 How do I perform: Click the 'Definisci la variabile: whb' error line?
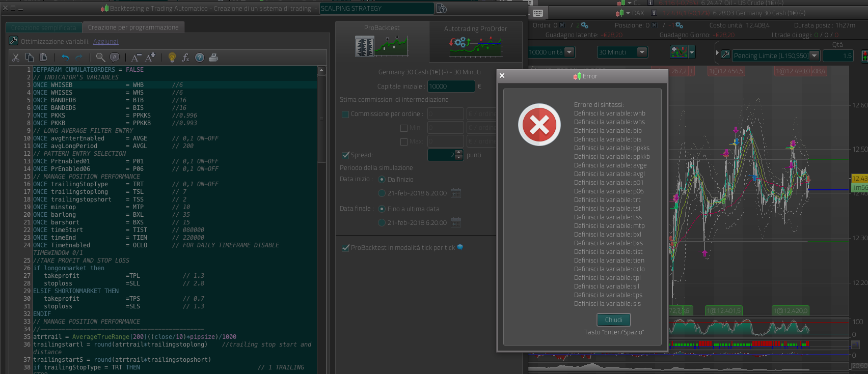(x=610, y=113)
